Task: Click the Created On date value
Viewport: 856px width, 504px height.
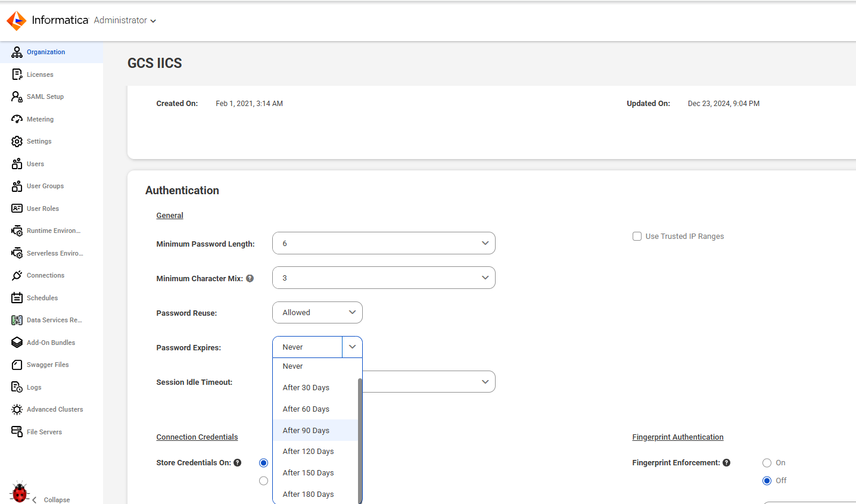Action: pos(249,104)
